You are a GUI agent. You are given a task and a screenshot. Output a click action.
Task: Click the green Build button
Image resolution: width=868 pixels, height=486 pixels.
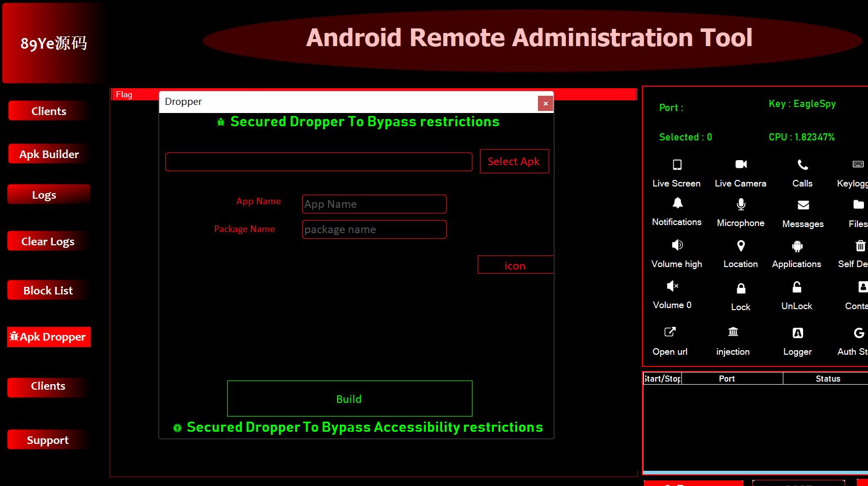(350, 399)
